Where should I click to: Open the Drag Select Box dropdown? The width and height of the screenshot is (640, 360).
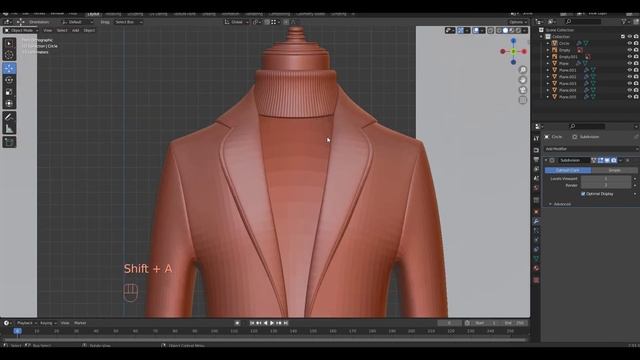click(x=128, y=22)
